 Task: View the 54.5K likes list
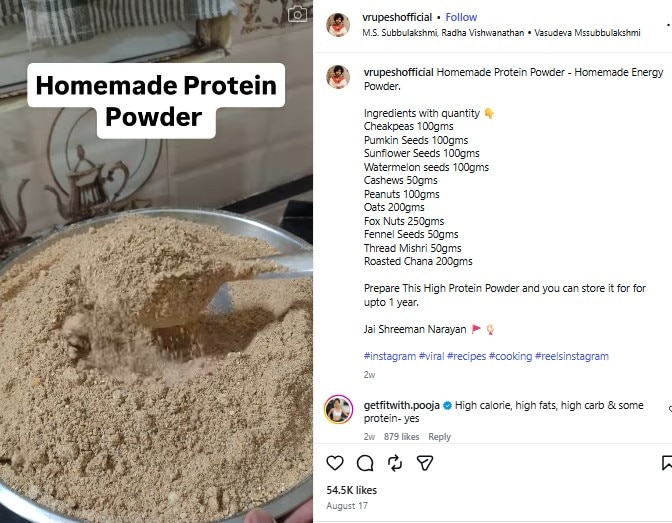(351, 490)
